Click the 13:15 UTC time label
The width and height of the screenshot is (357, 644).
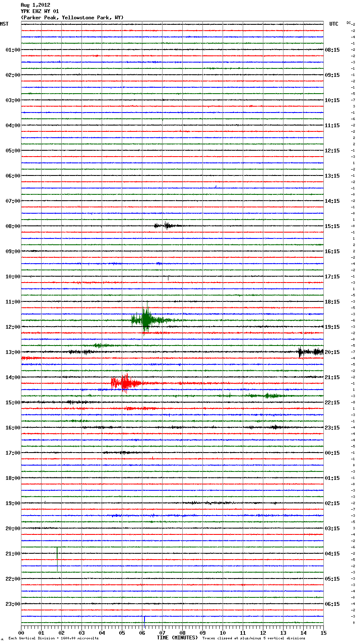pos(332,176)
